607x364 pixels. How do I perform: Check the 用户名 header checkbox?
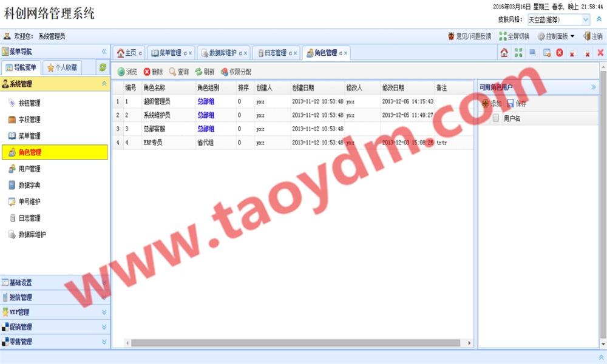(x=495, y=118)
